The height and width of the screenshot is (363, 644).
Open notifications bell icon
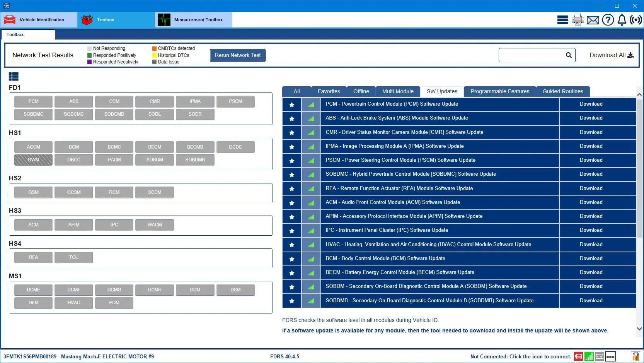[622, 20]
